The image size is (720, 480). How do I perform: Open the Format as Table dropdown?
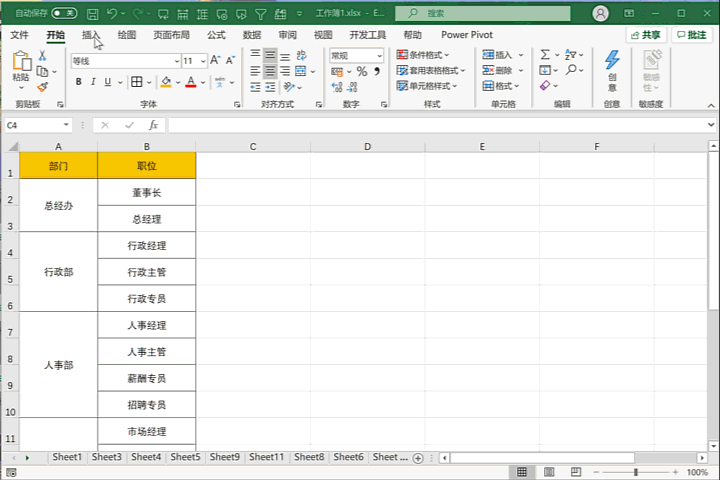(x=431, y=70)
